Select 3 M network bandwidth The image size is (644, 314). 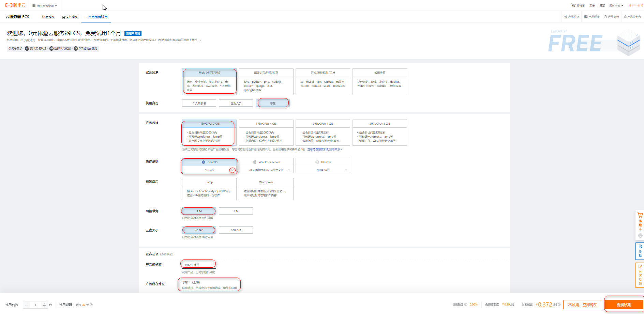click(x=236, y=211)
